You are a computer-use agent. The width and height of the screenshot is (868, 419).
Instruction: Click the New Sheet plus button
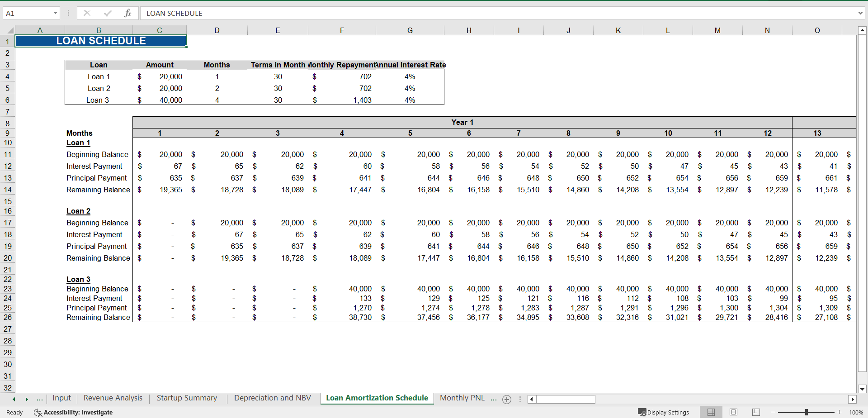[506, 400]
